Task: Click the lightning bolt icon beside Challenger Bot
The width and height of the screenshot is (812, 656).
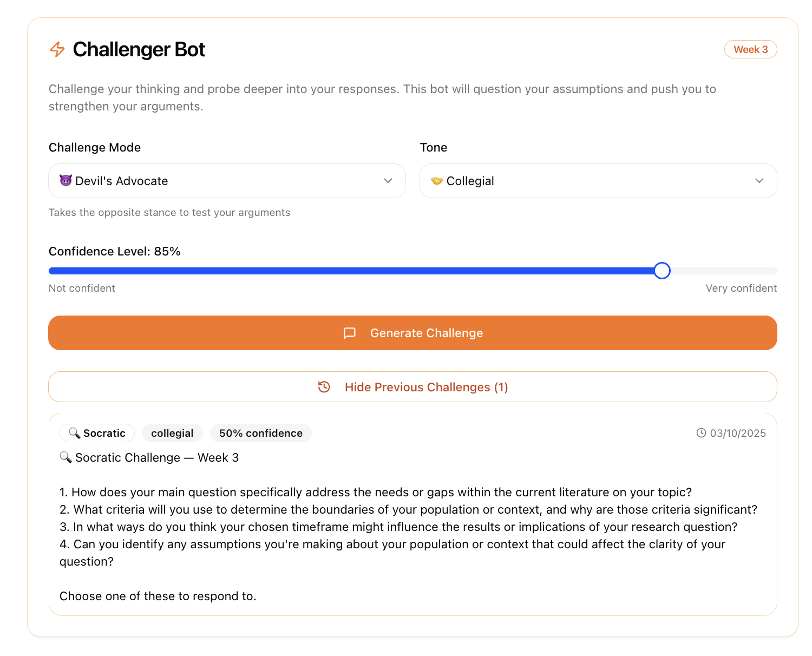Action: coord(57,49)
